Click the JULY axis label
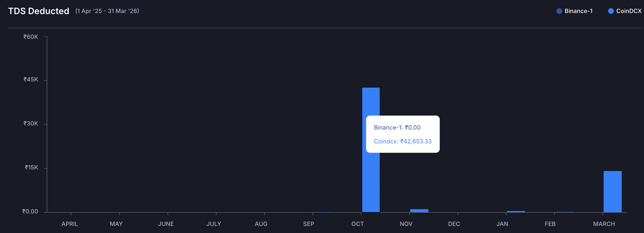 [214, 224]
